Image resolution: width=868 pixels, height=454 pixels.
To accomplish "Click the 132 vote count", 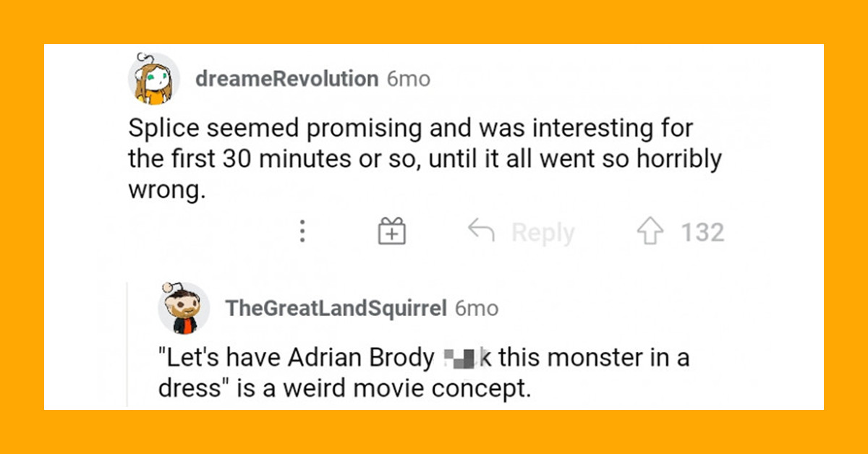I will click(x=702, y=231).
